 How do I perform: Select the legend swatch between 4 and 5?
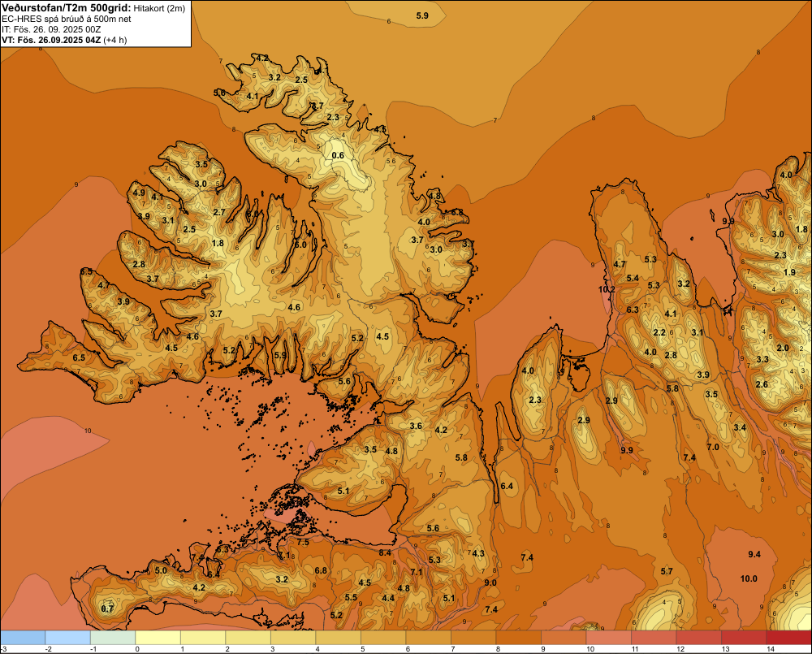click(x=338, y=638)
